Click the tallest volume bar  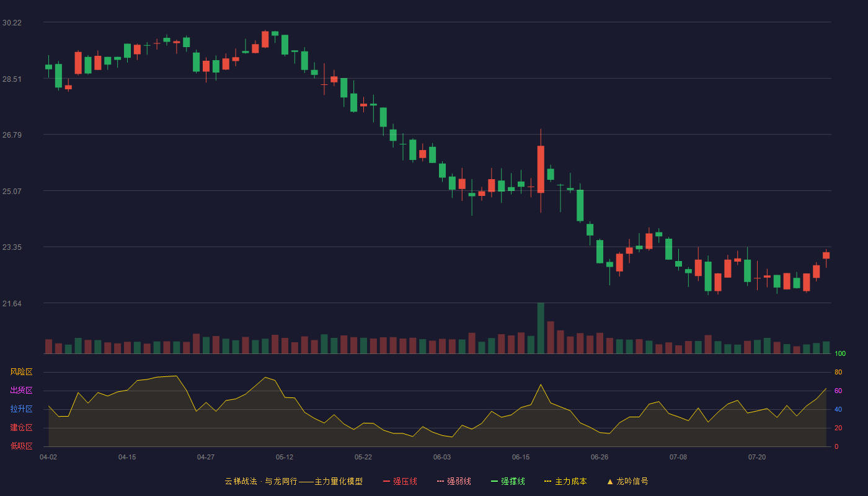541,328
